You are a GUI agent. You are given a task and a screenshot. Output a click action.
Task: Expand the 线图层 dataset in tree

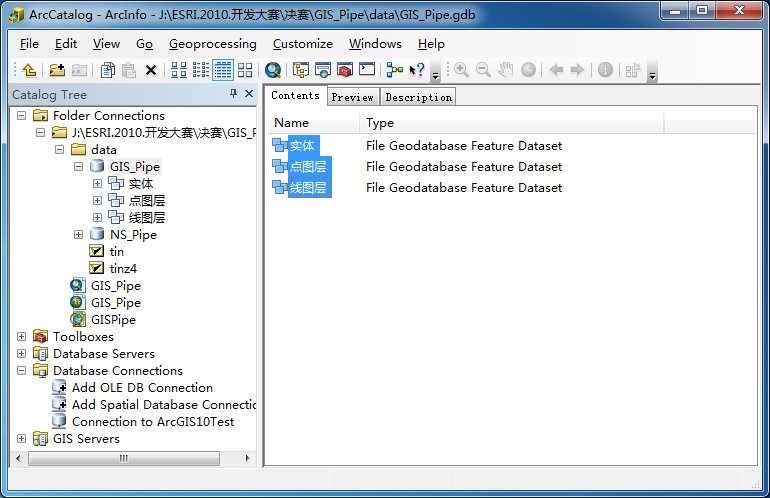[x=97, y=218]
